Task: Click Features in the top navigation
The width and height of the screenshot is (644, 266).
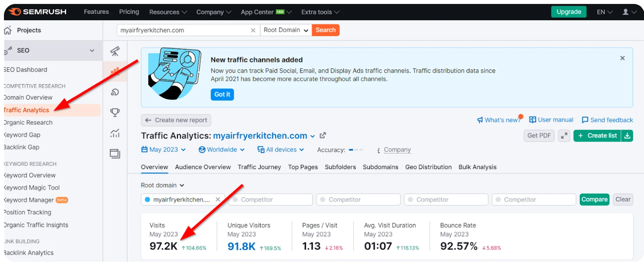Action: click(96, 12)
